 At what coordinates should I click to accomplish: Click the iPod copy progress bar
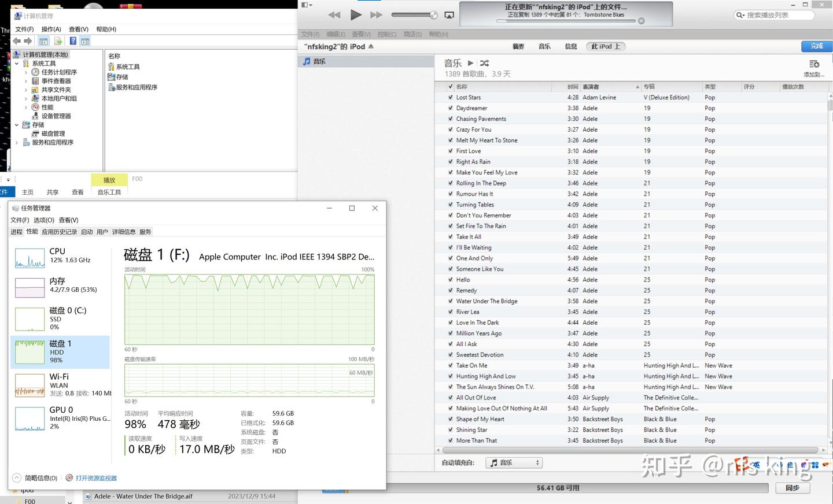coord(565,21)
